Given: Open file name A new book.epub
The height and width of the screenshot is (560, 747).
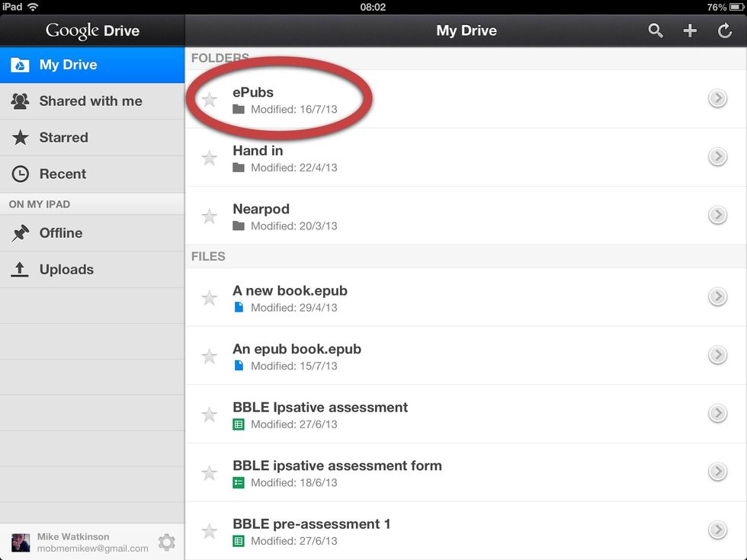Looking at the screenshot, I should [290, 291].
